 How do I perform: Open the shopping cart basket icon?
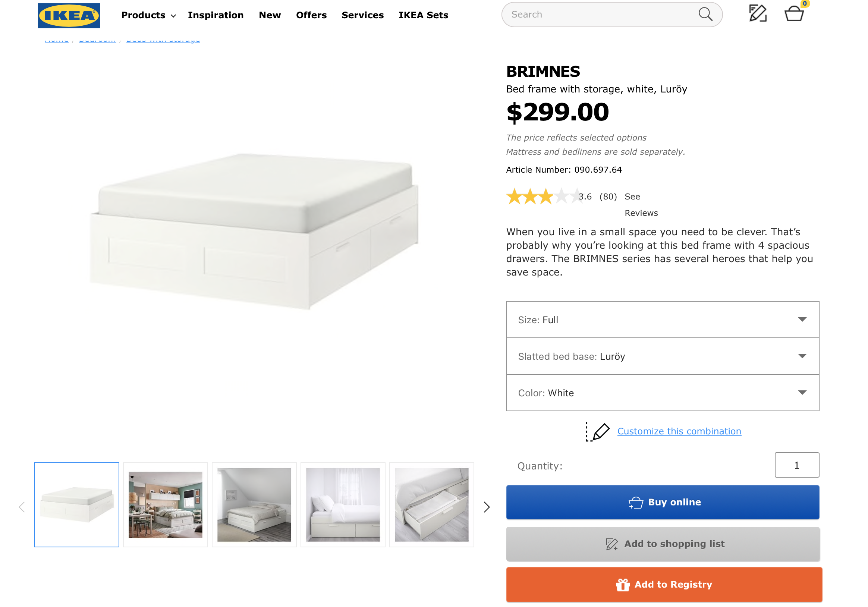(793, 15)
